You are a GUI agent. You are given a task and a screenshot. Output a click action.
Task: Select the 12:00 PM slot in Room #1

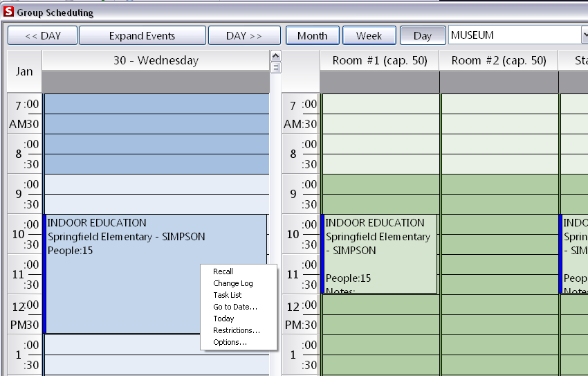(380, 305)
